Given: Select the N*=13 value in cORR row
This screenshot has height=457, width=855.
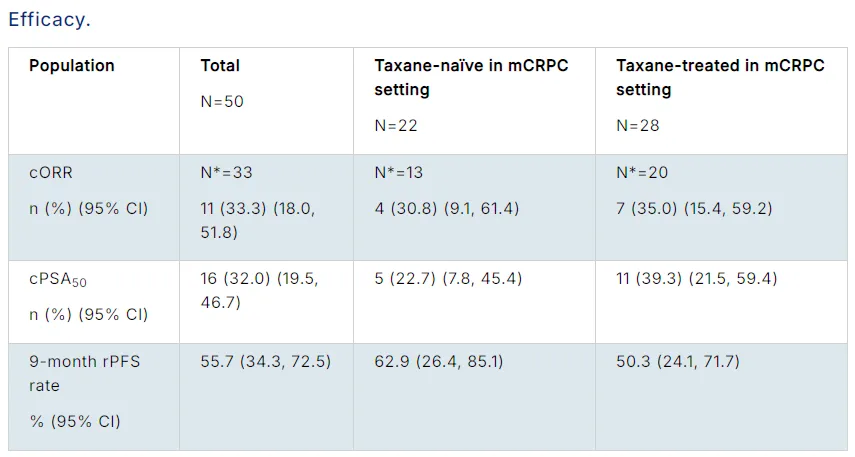Looking at the screenshot, I should 399,173.
